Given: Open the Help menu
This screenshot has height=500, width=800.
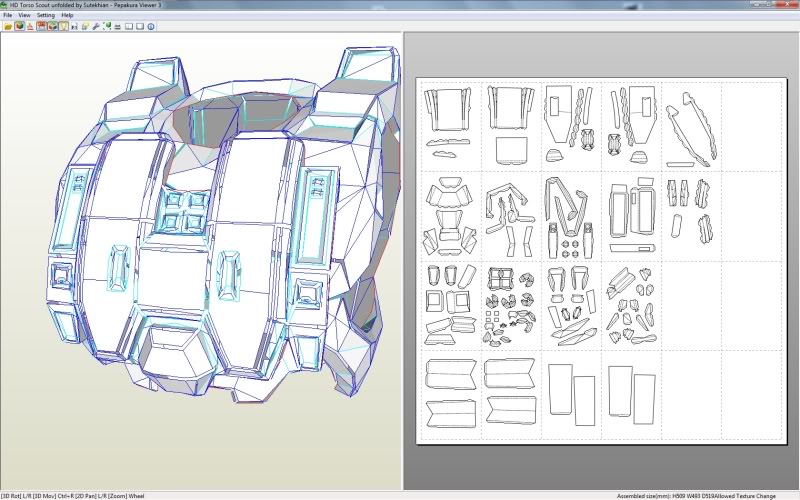Looking at the screenshot, I should pos(67,15).
